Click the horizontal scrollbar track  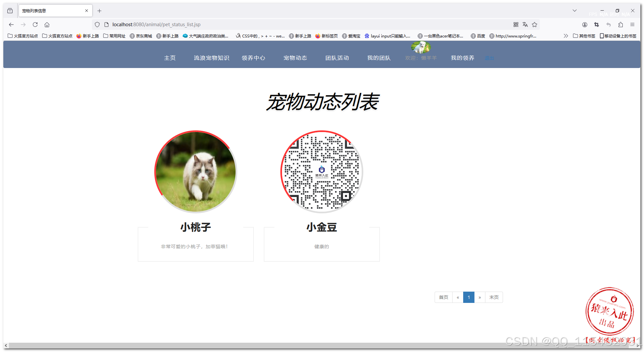[x=322, y=346]
